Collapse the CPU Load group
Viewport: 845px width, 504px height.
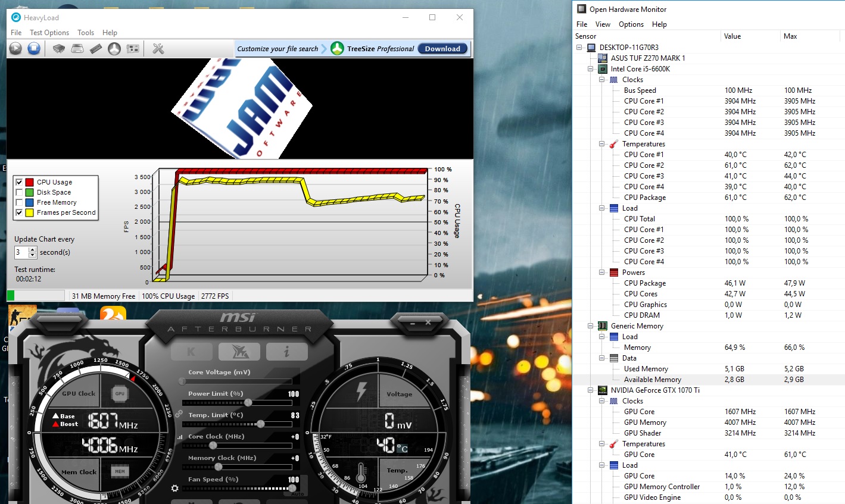pyautogui.click(x=602, y=208)
